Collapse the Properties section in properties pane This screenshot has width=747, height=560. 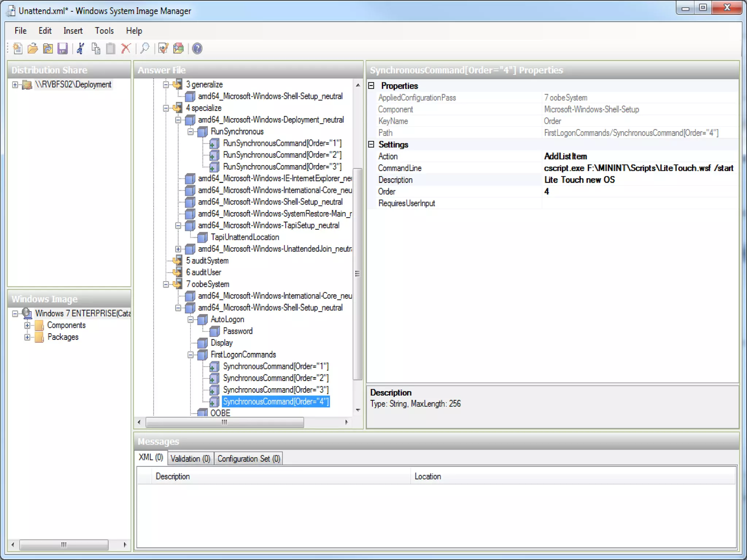371,86
